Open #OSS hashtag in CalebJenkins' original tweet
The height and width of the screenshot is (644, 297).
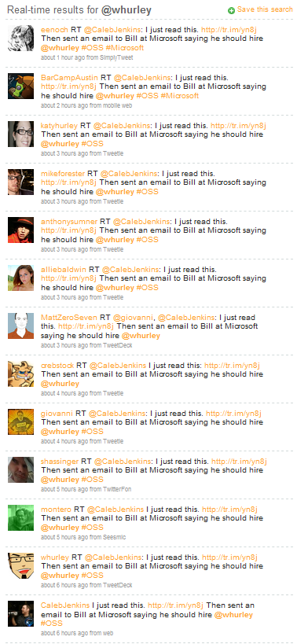52,624
